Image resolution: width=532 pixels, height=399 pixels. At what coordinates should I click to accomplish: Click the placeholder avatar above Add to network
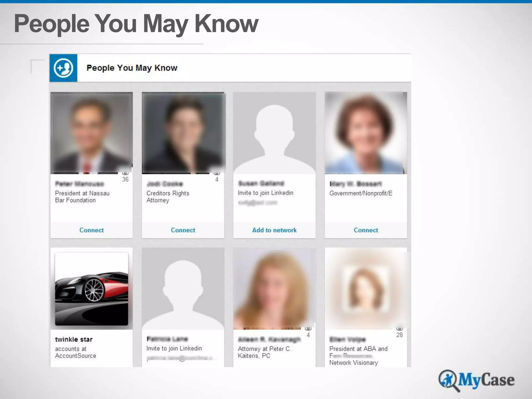point(274,133)
